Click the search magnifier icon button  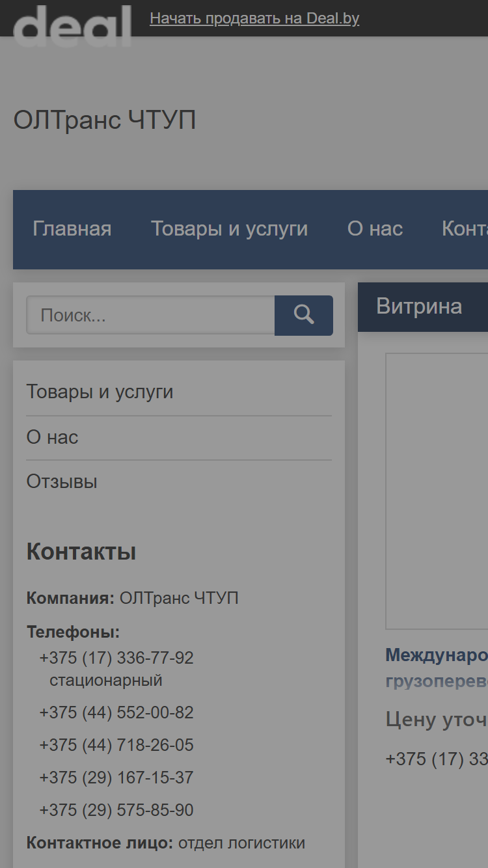[x=304, y=316]
